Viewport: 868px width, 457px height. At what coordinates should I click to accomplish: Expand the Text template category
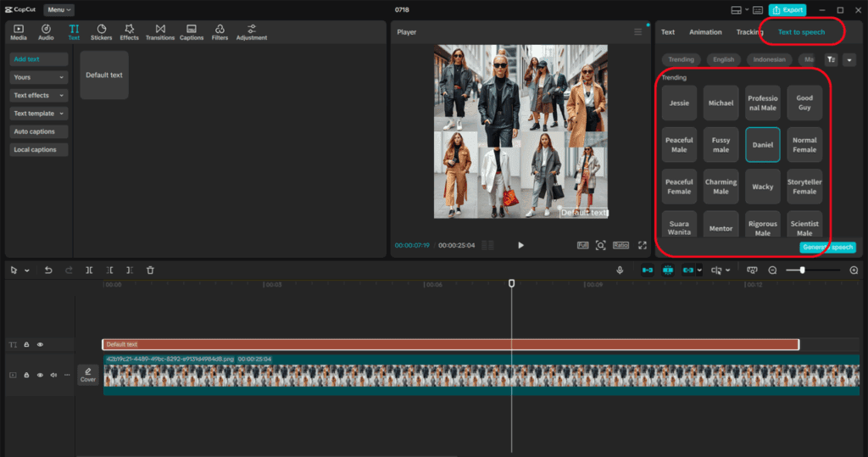(x=38, y=114)
